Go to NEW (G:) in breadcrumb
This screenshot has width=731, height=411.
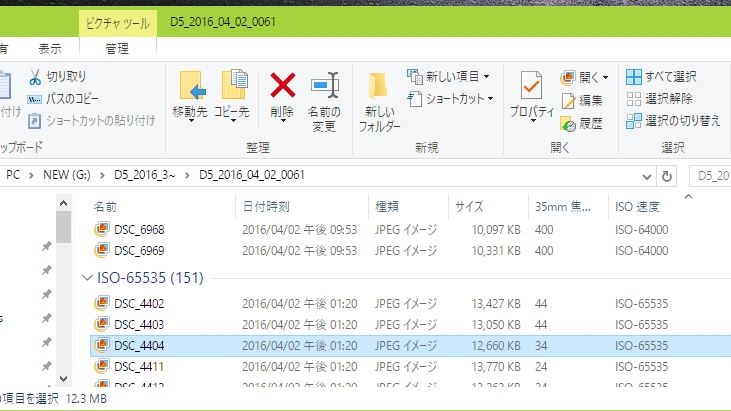point(67,175)
